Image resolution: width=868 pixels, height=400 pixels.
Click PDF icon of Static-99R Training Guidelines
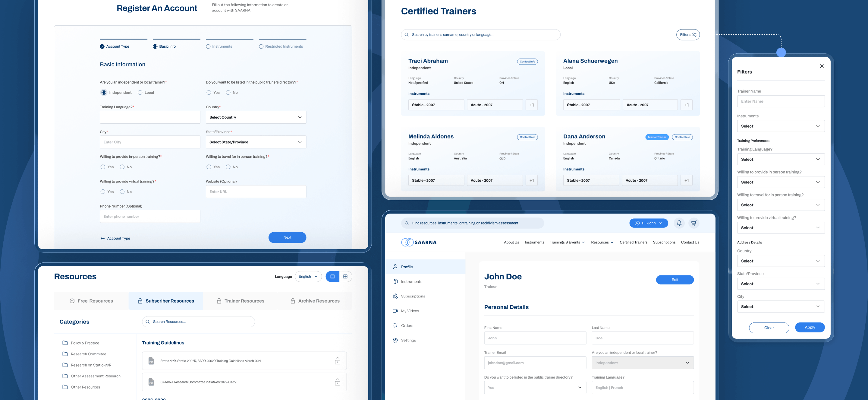[151, 361]
